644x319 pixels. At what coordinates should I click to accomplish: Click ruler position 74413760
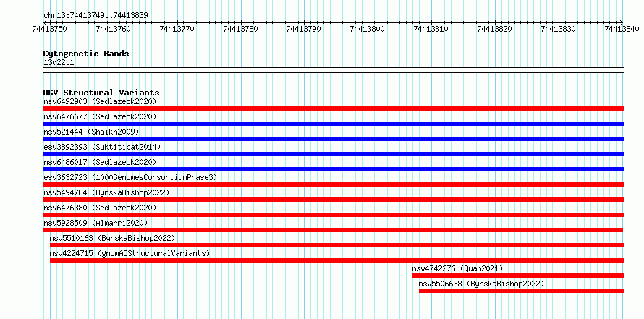click(114, 29)
